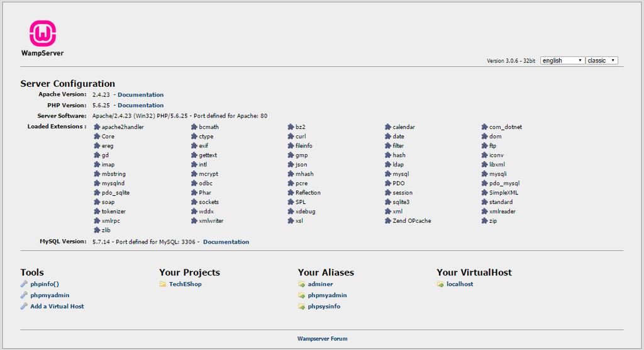
Task: Click the puzzle icon beside Zend OPcache
Action: point(387,220)
